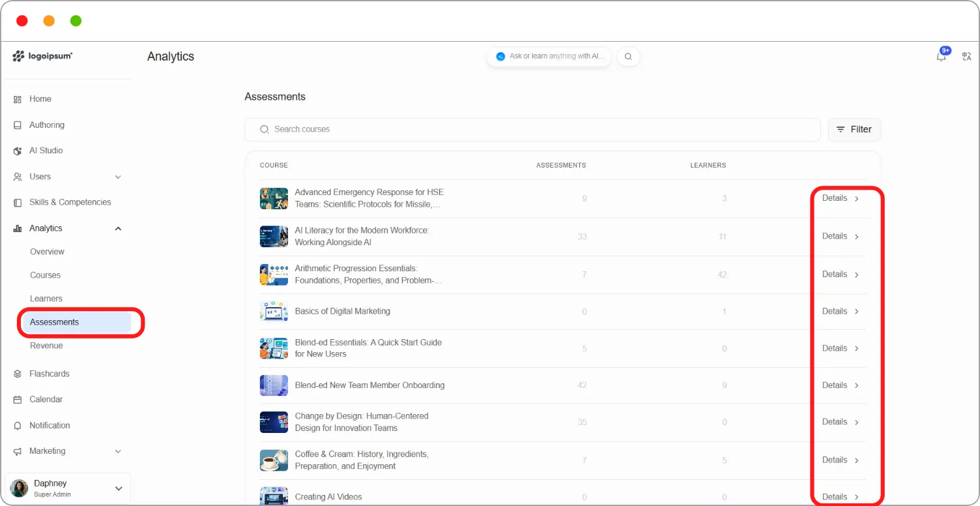980x506 pixels.
Task: Click the Daphney profile avatar
Action: tap(20, 488)
